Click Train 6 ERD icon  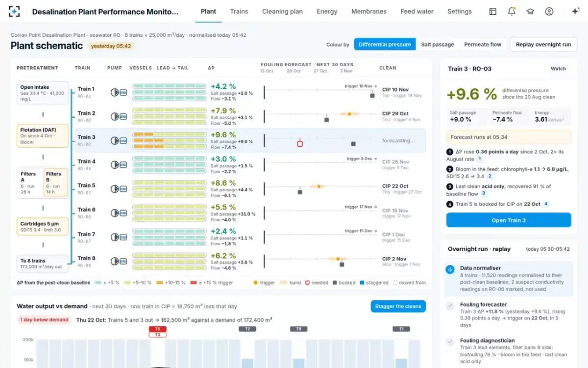[x=123, y=213]
